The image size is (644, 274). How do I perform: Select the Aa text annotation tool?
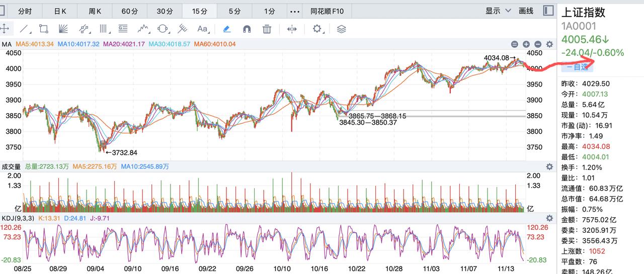tap(202, 29)
